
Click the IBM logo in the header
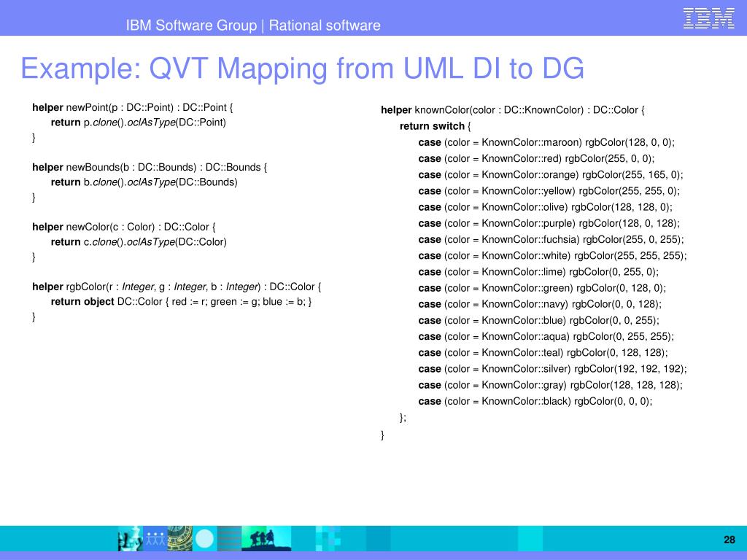pyautogui.click(x=708, y=18)
